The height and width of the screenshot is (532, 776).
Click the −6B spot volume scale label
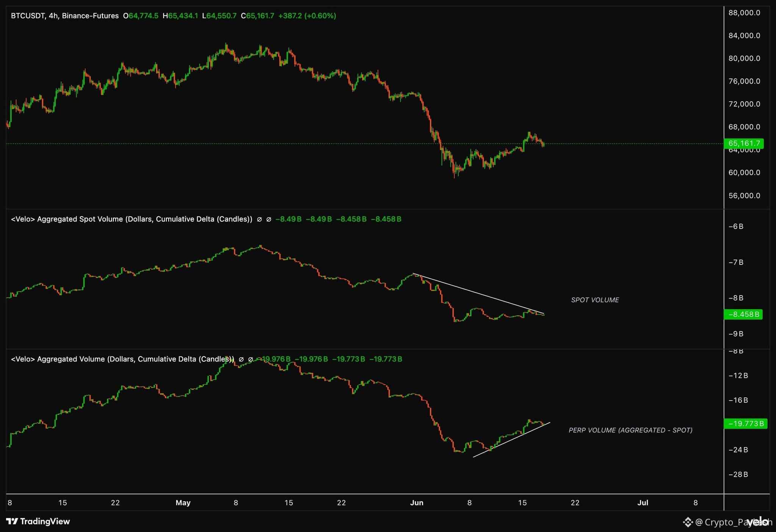tap(736, 226)
